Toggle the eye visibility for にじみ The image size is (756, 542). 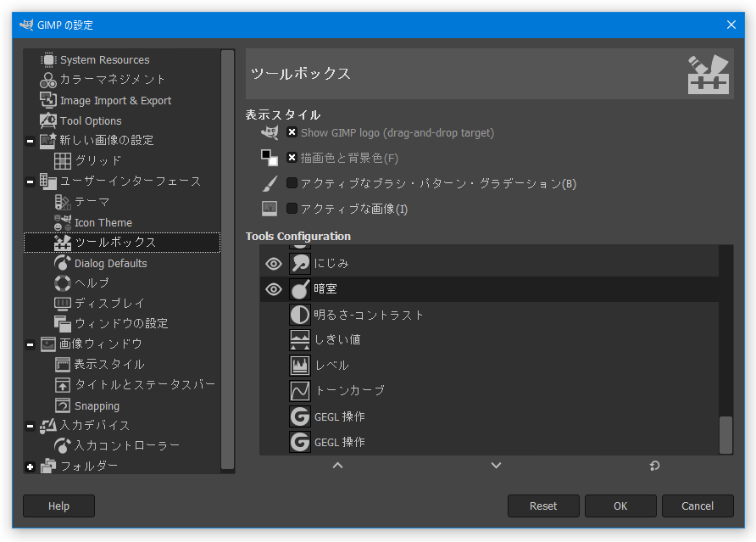click(x=274, y=264)
